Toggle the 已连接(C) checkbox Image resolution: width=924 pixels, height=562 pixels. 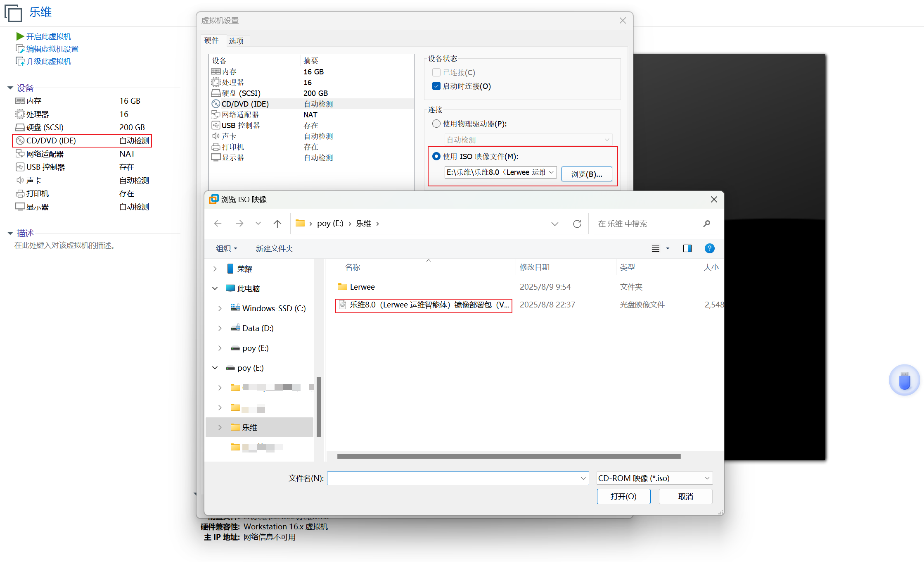(436, 72)
